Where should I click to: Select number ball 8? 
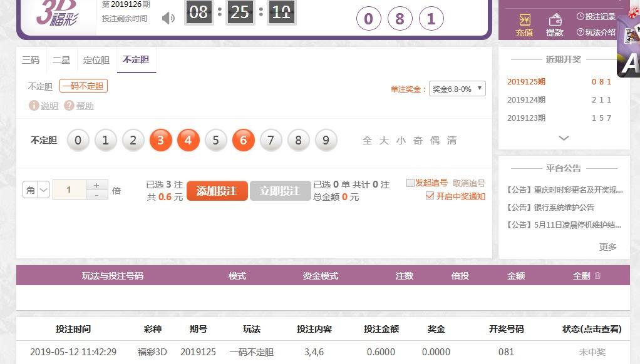(x=298, y=140)
